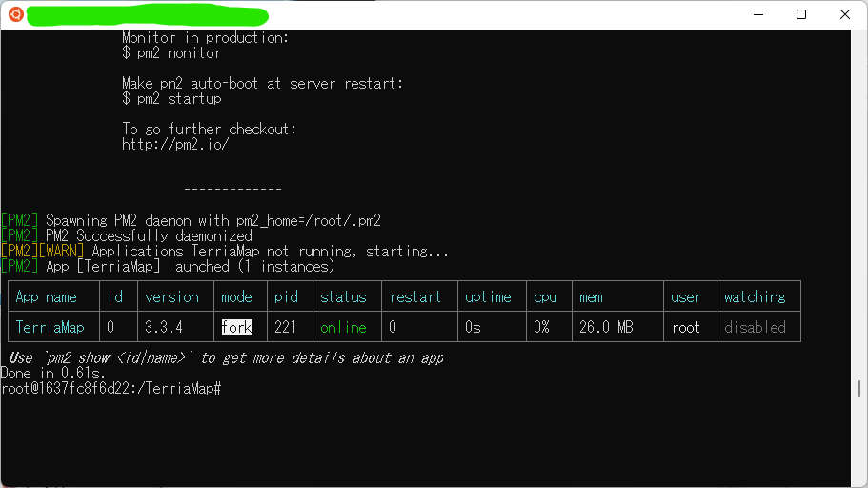Click the 'root' user cell
Screen dimensions: 868x488
(x=686, y=327)
